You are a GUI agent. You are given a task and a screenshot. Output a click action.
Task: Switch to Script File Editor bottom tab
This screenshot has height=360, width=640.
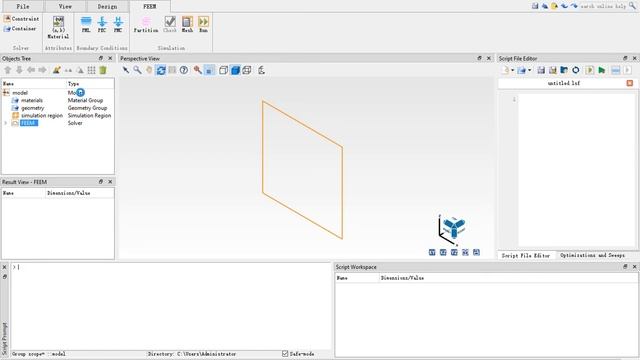click(526, 255)
